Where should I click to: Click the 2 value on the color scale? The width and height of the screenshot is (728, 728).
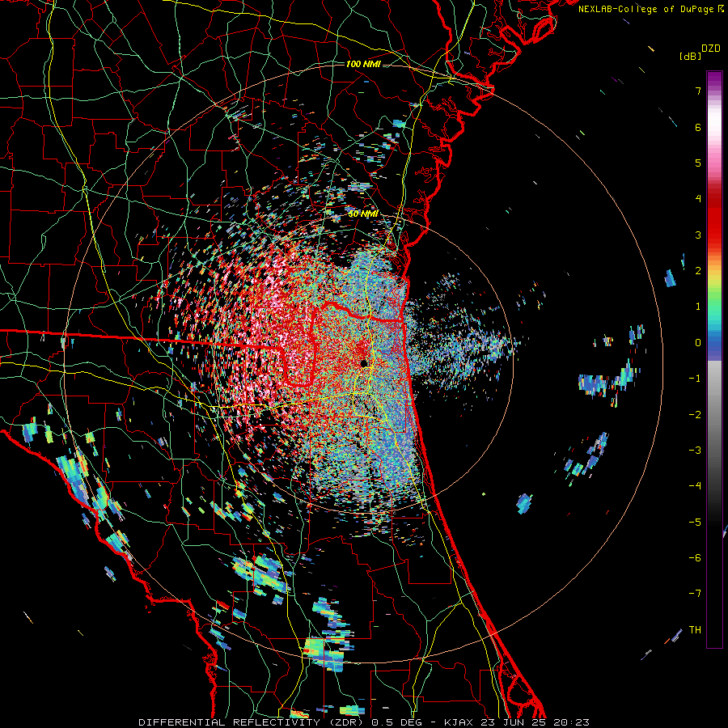click(x=698, y=271)
